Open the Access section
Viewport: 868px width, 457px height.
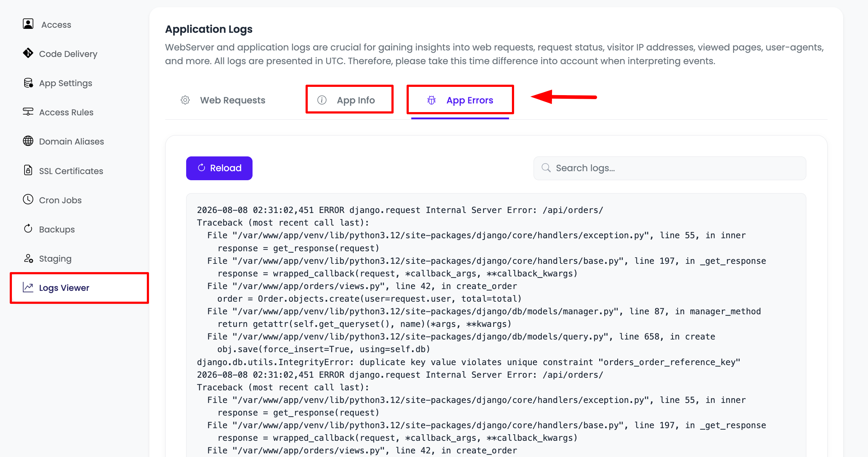(x=56, y=25)
